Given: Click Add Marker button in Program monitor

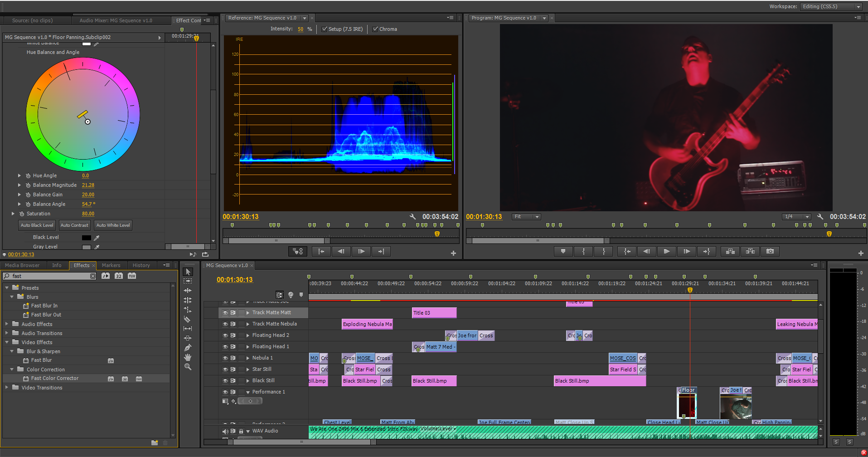Looking at the screenshot, I should tap(563, 251).
